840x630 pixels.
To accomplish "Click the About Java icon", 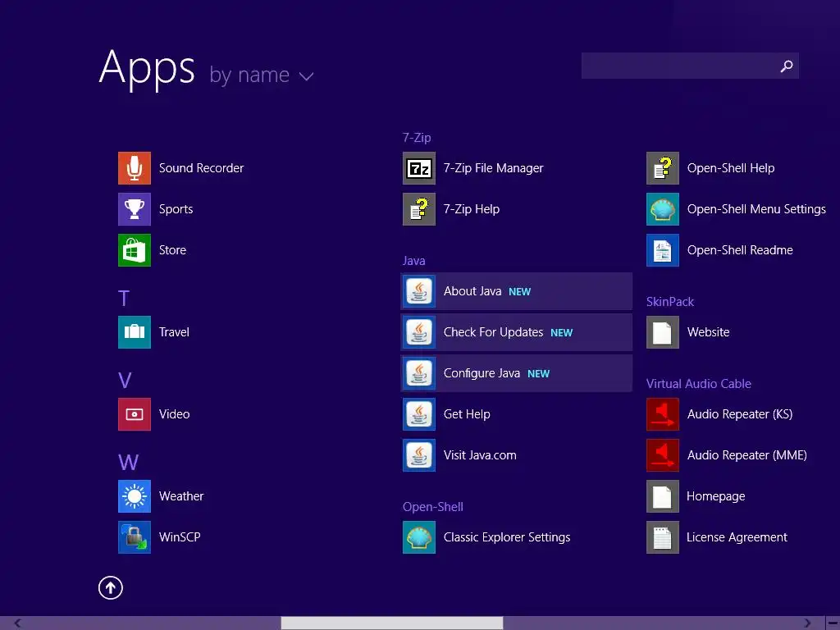I will click(419, 291).
